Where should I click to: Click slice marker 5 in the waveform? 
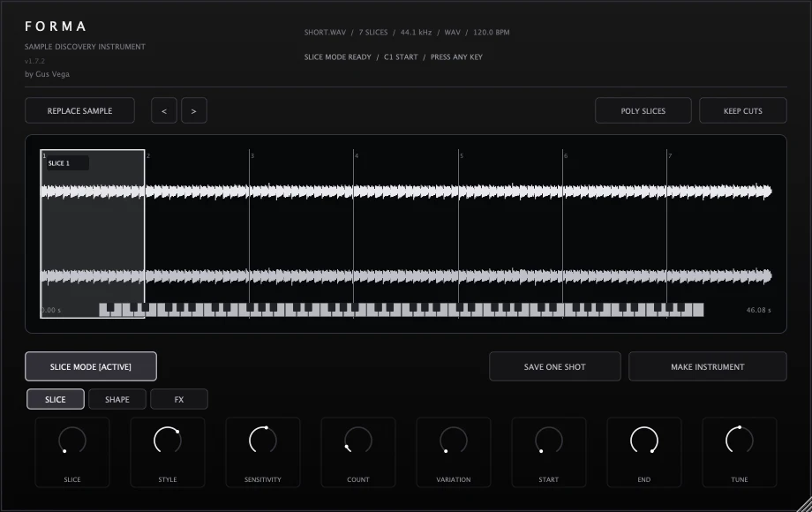(x=461, y=155)
